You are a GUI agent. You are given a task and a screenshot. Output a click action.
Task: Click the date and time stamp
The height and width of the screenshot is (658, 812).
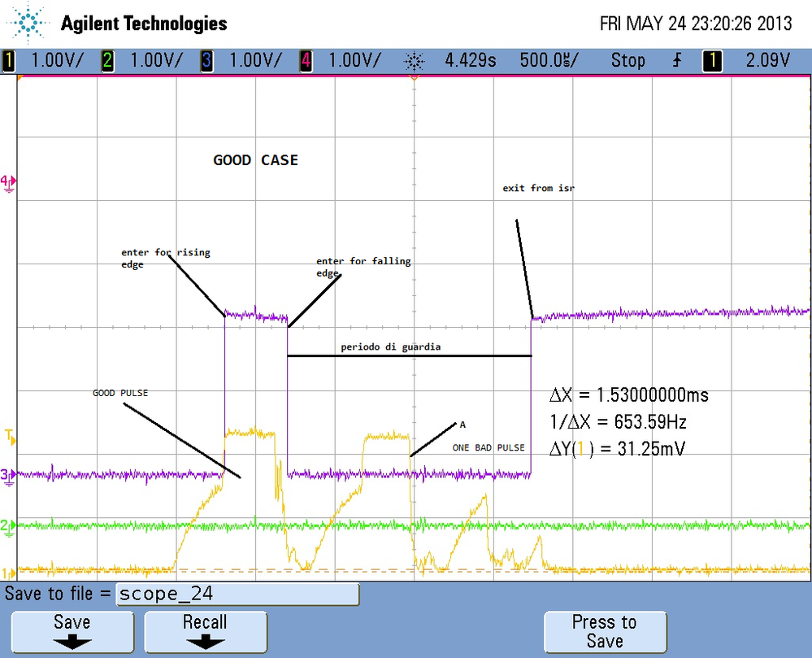tap(696, 24)
